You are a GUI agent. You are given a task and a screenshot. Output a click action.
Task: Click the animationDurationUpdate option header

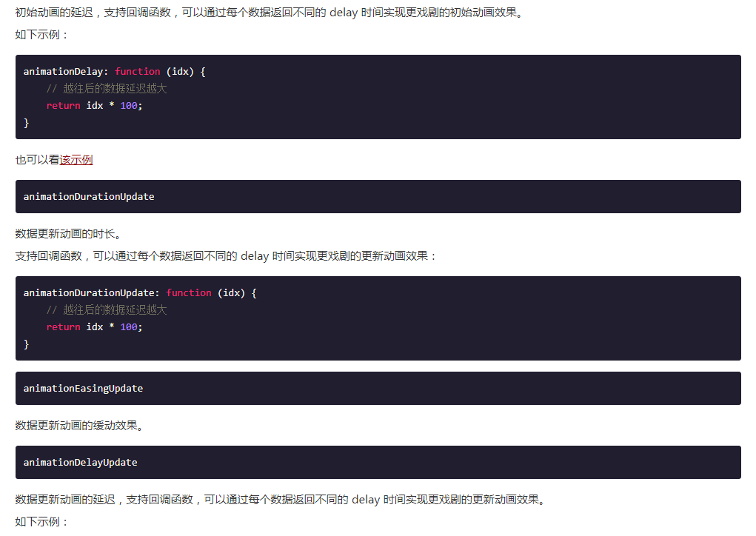point(89,196)
